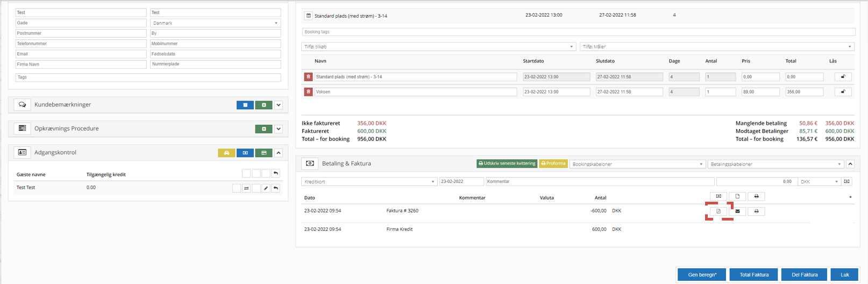Image resolution: width=868 pixels, height=284 pixels.
Task: Toggle lock on the Voksen line
Action: coord(843,92)
